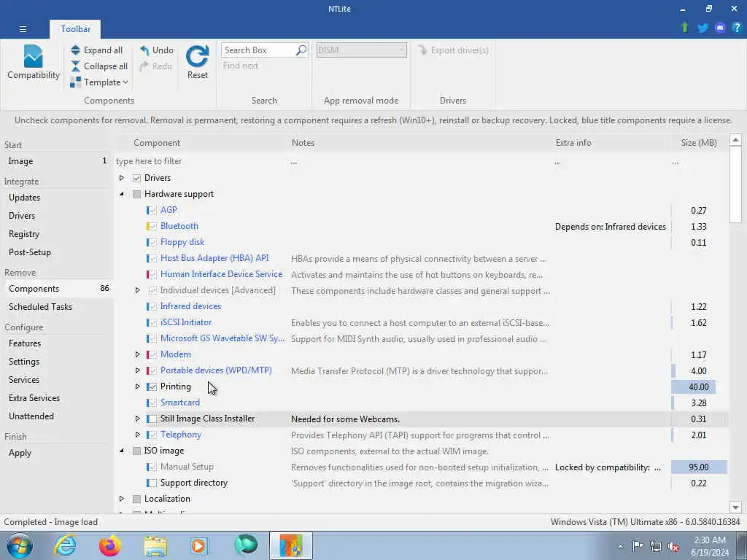Click the scrollbar up arrow
The width and height of the screenshot is (747, 560).
click(735, 140)
